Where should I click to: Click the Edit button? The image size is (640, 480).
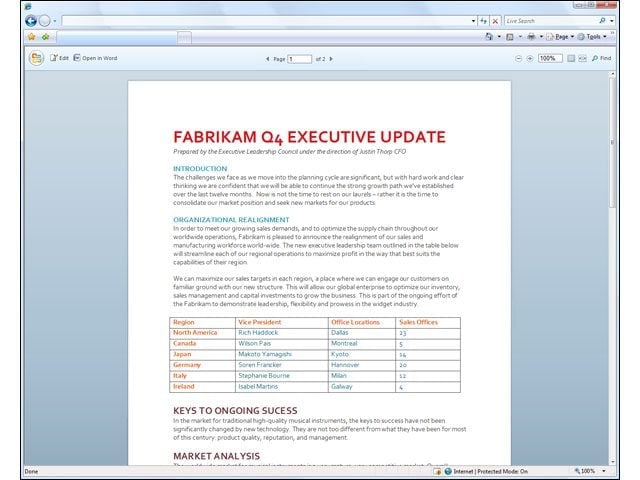pyautogui.click(x=60, y=58)
